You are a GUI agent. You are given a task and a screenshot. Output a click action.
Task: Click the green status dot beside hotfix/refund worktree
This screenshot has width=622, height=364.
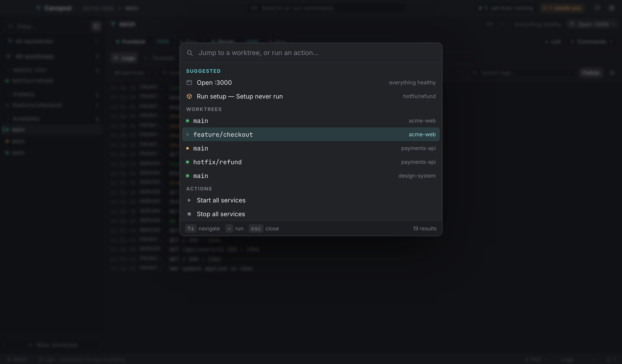(187, 162)
